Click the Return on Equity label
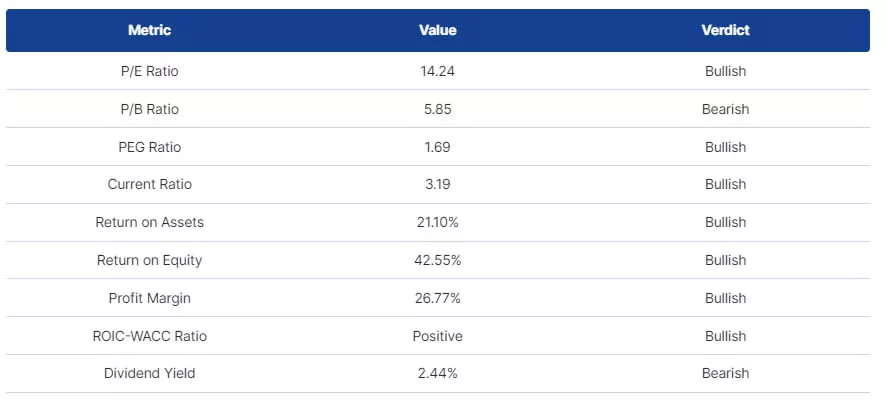The width and height of the screenshot is (886, 412). pos(149,260)
